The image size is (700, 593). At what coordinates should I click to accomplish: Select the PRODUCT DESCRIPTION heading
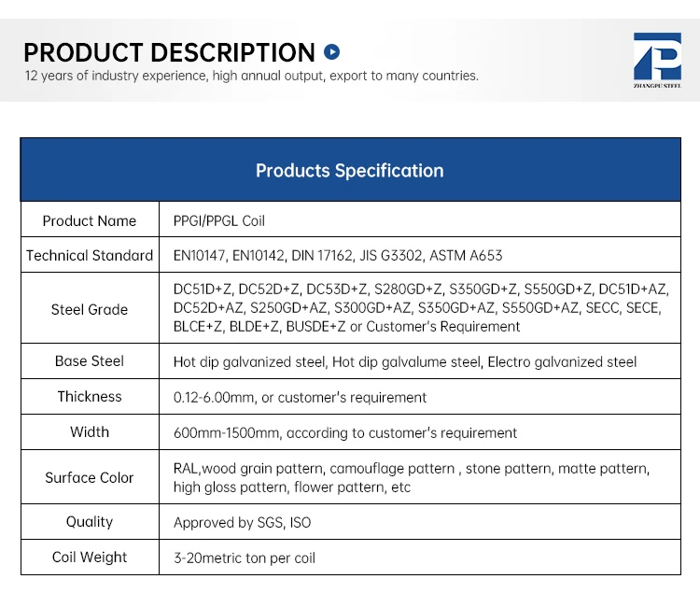(x=169, y=52)
